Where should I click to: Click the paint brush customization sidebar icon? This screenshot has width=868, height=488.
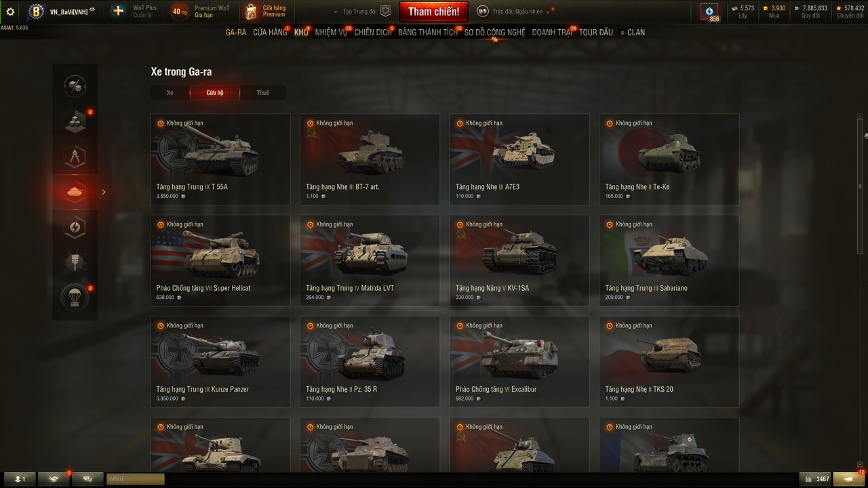point(75,262)
